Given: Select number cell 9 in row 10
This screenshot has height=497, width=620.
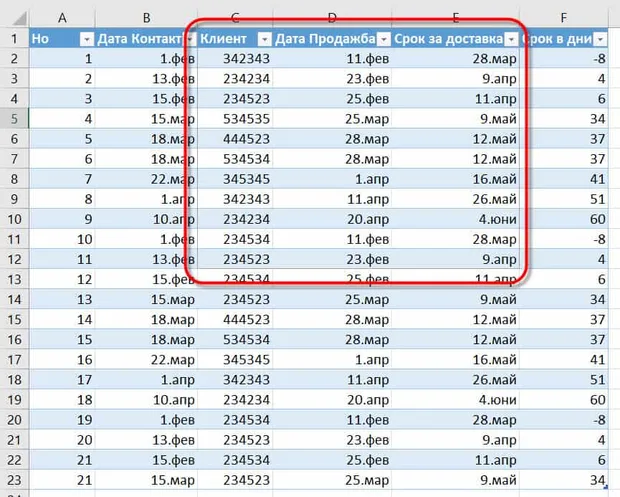Looking at the screenshot, I should click(62, 219).
